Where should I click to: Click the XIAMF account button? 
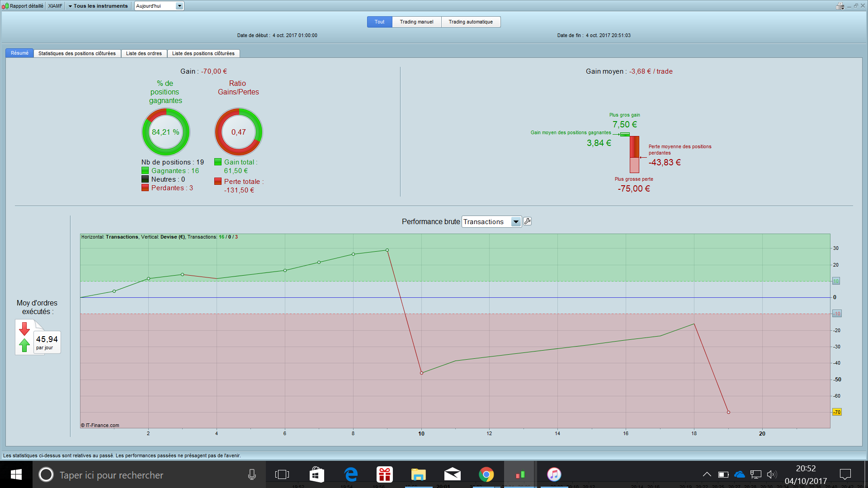tap(55, 6)
